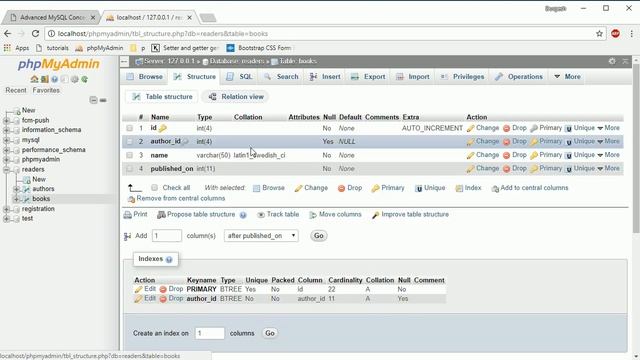Collapse all navigation tree icon
This screenshot has width=640, height=360.
(93, 100)
